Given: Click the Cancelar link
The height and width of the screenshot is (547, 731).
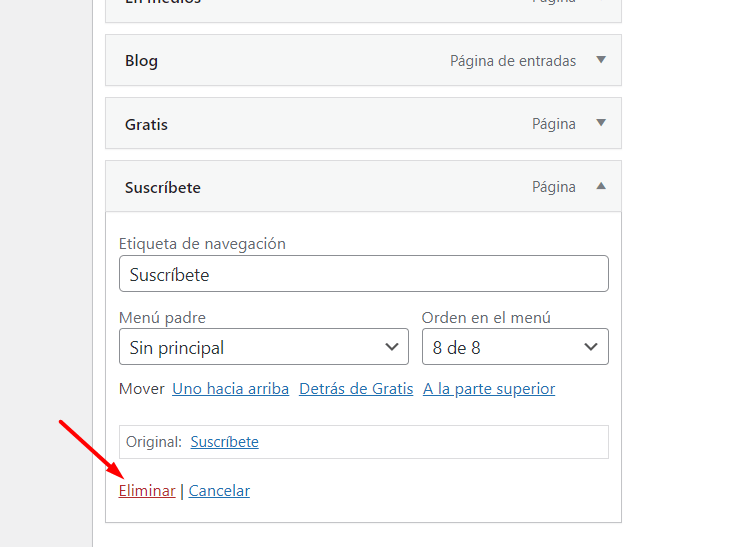Looking at the screenshot, I should (x=219, y=491).
